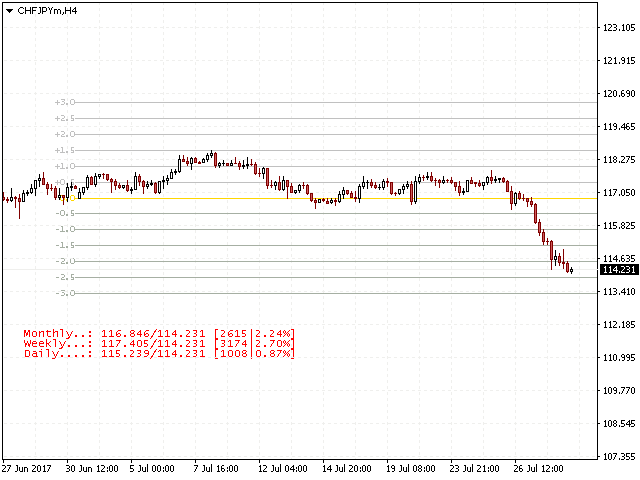Click the last candlestick near 114.231
Image resolution: width=640 pixels, height=480 pixels.
click(570, 268)
